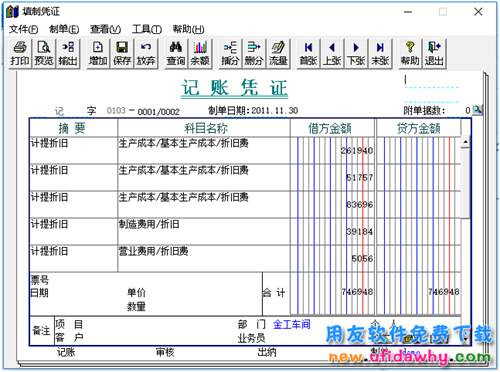Click the magnifier icon beside 附单据数
Image resolution: width=500 pixels, height=372 pixels.
(477, 110)
